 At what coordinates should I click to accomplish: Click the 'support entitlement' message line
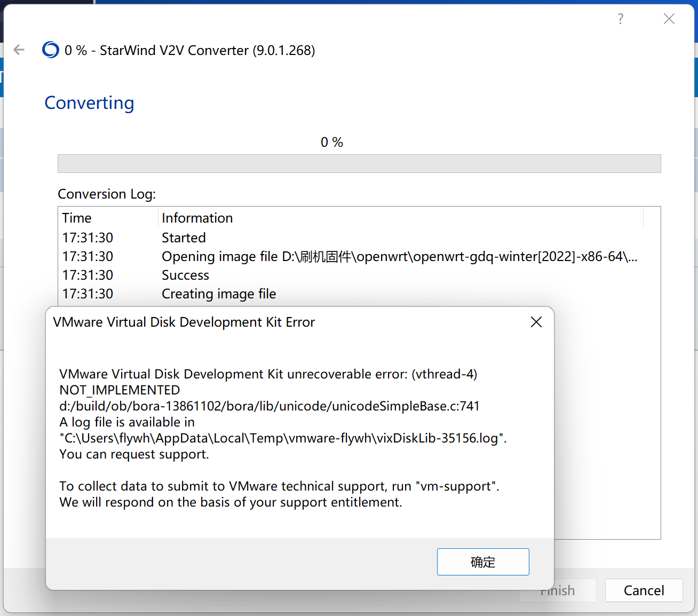point(231,502)
